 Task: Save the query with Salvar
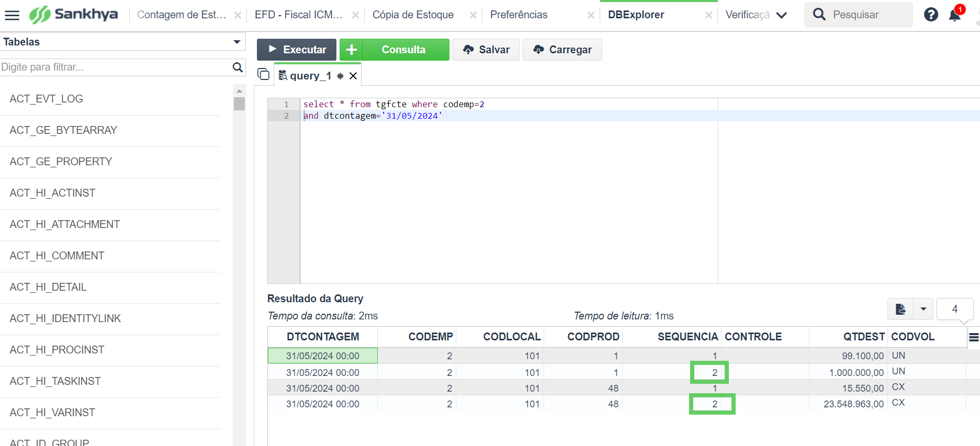click(486, 50)
